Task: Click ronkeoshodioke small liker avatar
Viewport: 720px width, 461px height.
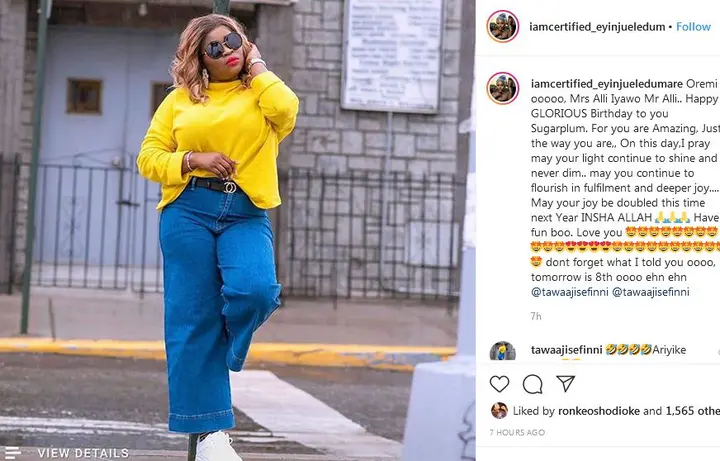Action: (499, 410)
